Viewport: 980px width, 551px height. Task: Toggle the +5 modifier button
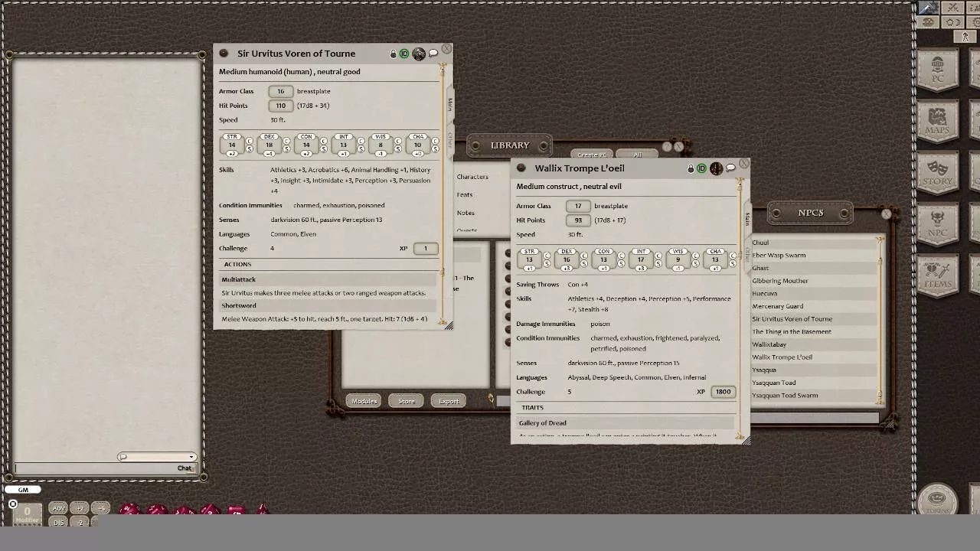(x=101, y=508)
